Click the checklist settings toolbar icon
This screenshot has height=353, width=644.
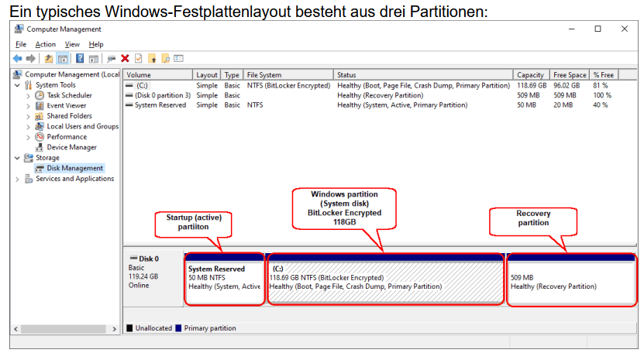(x=178, y=59)
